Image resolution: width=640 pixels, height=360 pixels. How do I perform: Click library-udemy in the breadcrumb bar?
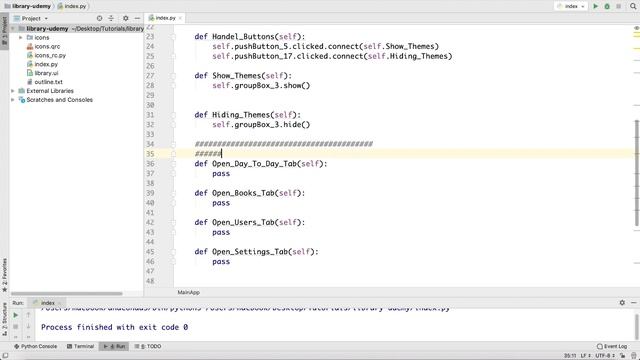point(28,6)
